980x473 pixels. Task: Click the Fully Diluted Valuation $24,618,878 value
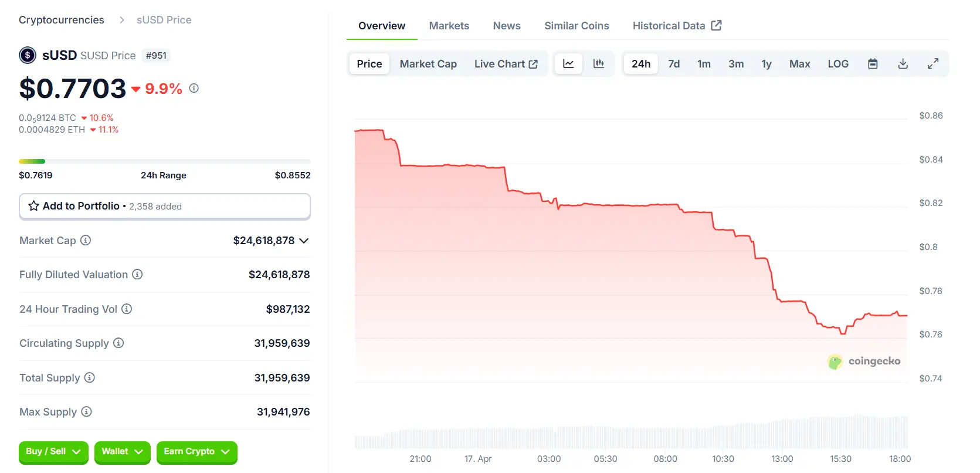[x=279, y=274]
